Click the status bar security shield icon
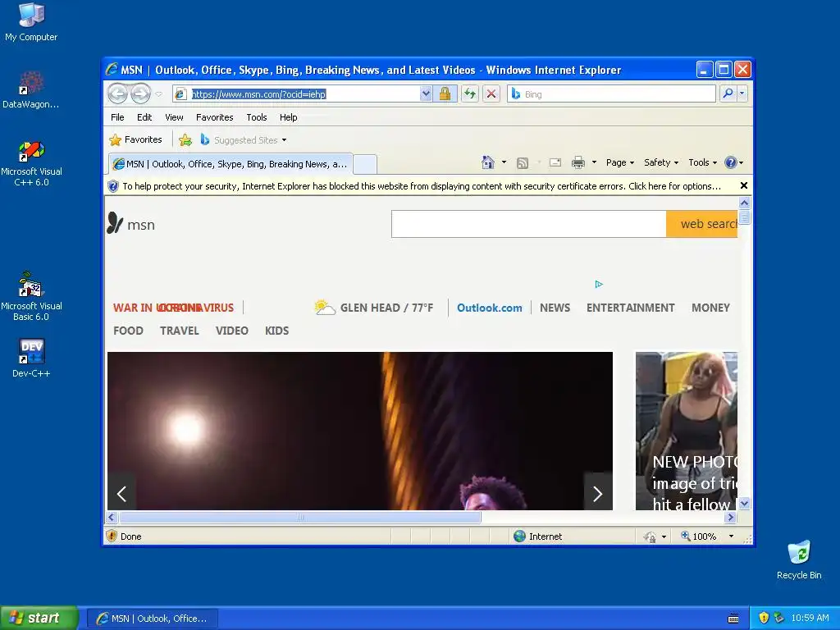This screenshot has width=840, height=630. point(112,536)
